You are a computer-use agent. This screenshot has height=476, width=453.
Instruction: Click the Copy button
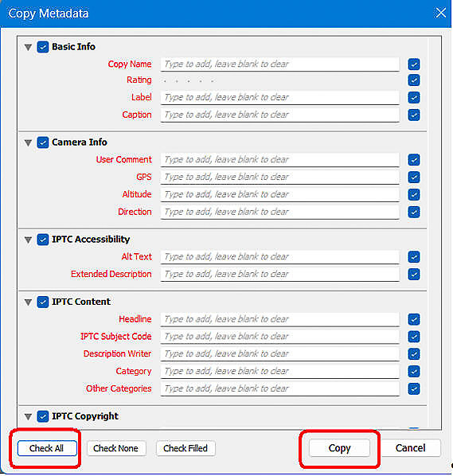point(339,448)
